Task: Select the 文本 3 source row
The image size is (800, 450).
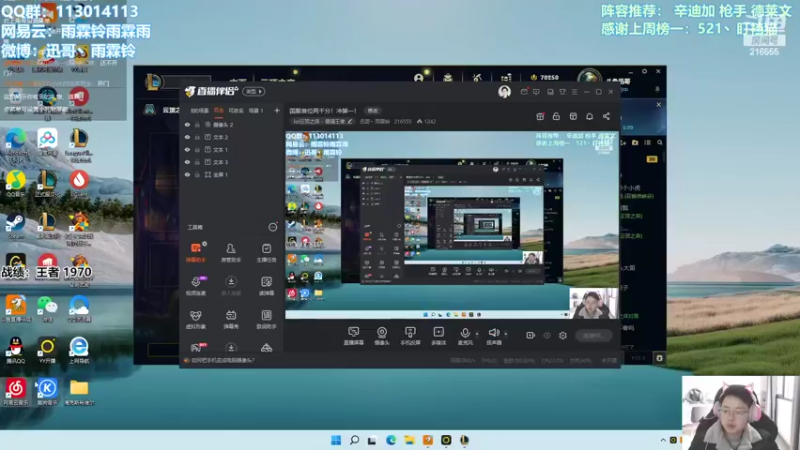Action: [x=232, y=162]
